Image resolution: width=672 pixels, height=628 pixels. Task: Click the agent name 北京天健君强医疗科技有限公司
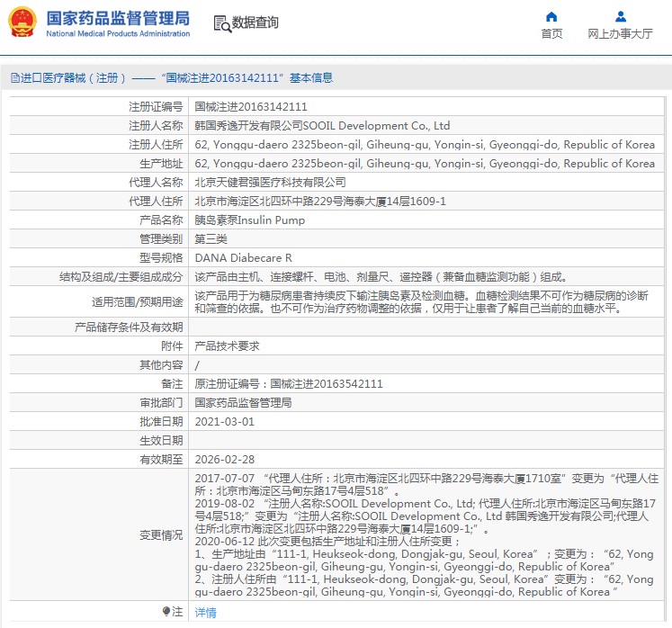(x=270, y=183)
